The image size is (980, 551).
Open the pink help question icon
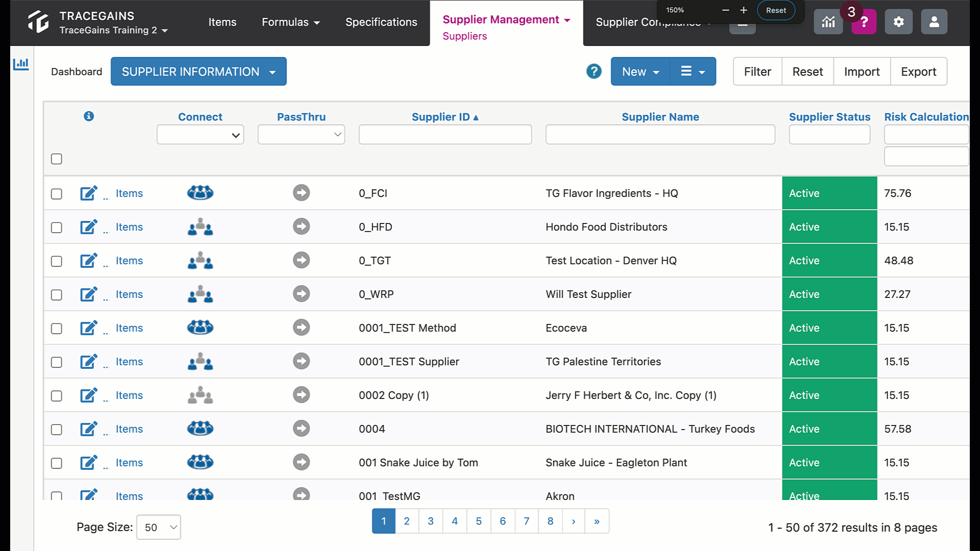(x=864, y=22)
